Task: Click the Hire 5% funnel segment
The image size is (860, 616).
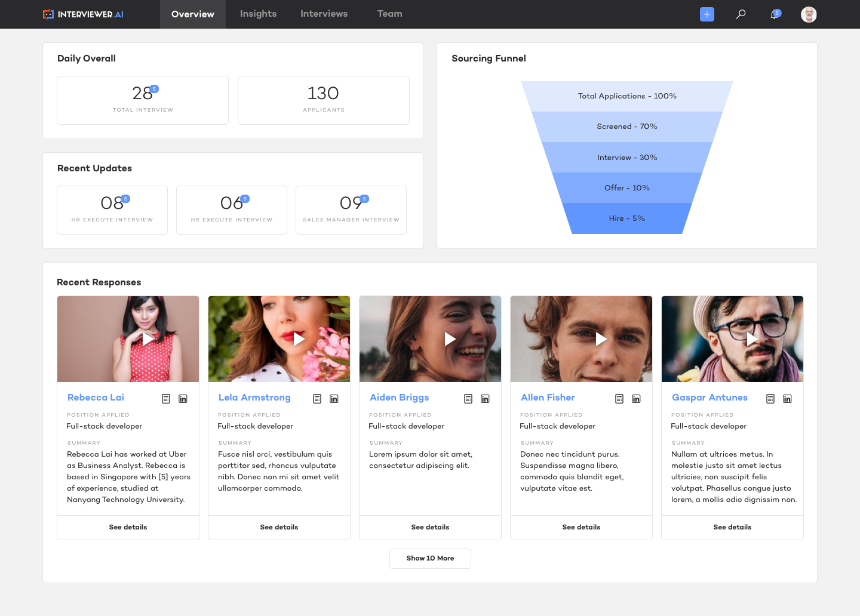Action: pyautogui.click(x=627, y=218)
